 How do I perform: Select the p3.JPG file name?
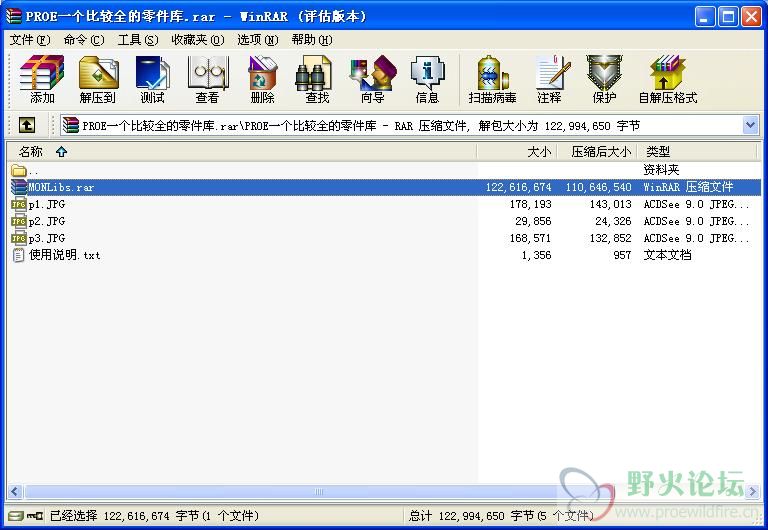coord(47,239)
